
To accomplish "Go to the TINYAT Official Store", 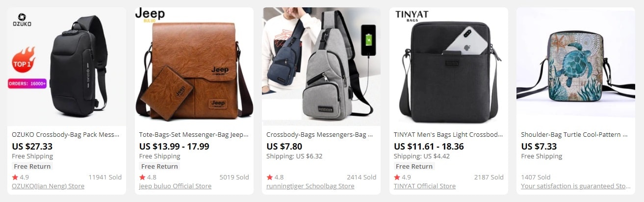I will [425, 186].
